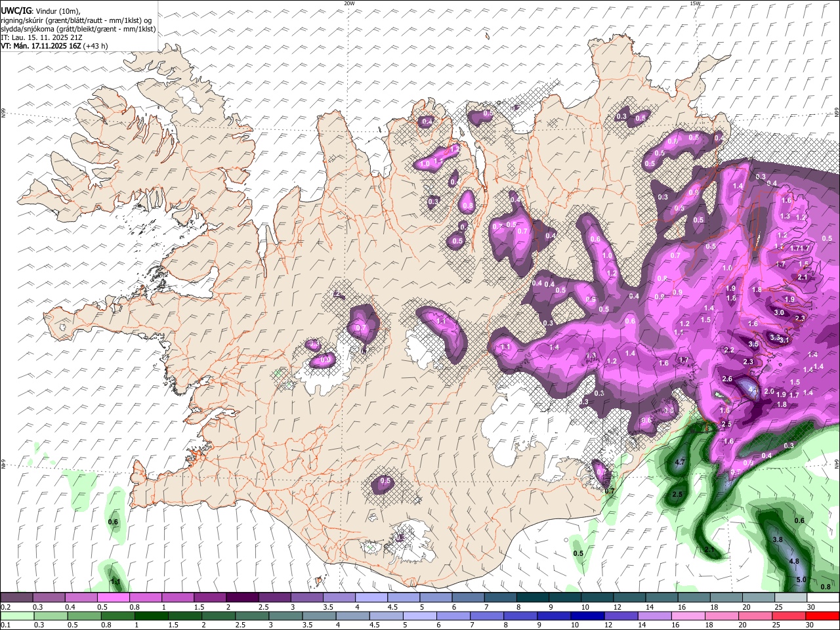The image size is (840, 630).
Task: Click the '2.2' snow value on the map
Action: 729,350
